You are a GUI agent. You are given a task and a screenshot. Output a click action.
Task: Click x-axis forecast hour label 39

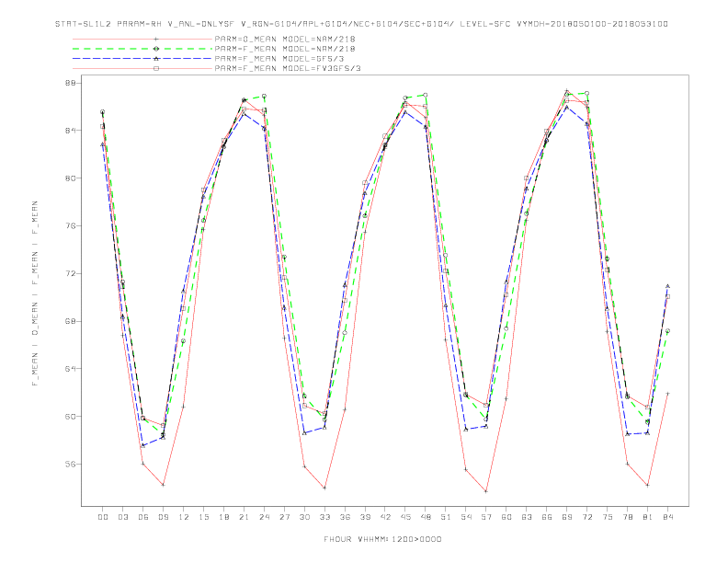(x=365, y=517)
